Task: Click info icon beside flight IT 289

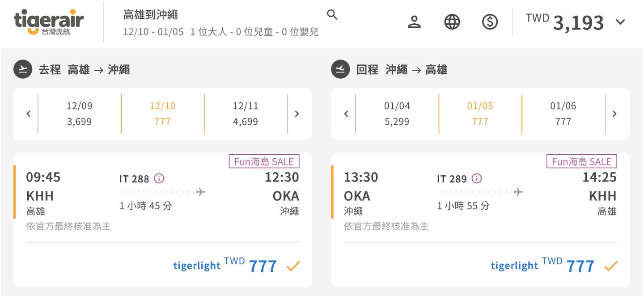Action: point(477,179)
